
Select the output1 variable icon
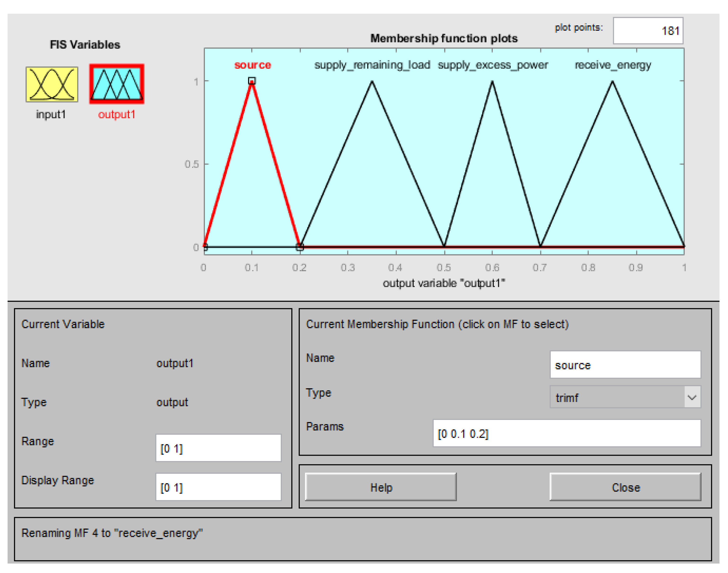pyautogui.click(x=117, y=84)
